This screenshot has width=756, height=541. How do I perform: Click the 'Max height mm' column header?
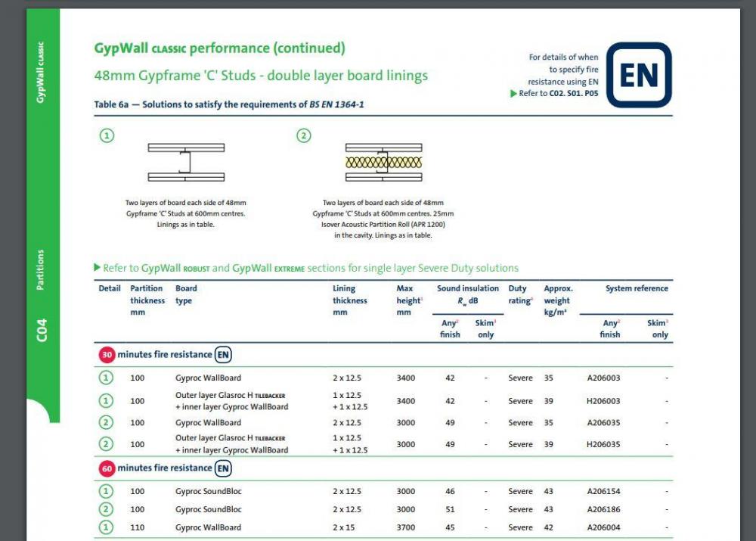pos(409,300)
